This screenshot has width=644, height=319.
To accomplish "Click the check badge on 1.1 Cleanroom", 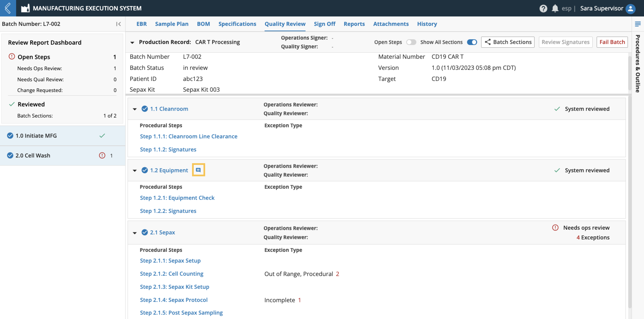I will pyautogui.click(x=145, y=109).
